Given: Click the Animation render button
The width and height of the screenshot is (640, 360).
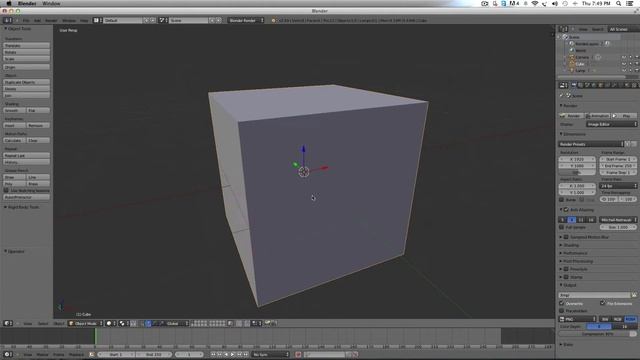Looking at the screenshot, I should tap(597, 116).
